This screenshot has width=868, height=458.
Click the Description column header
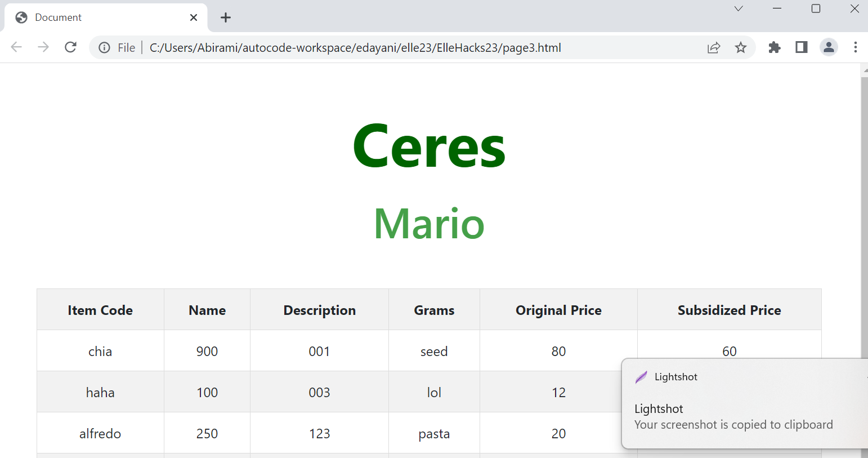tap(320, 310)
